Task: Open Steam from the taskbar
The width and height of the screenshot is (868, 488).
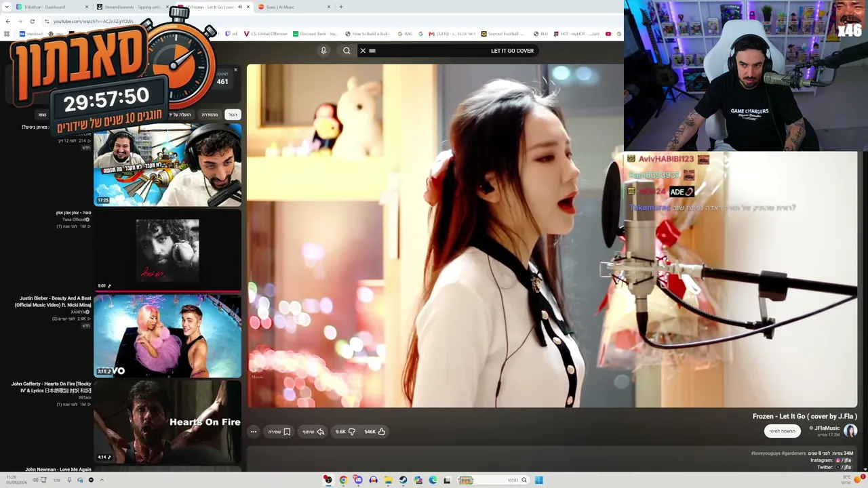Action: [403, 481]
